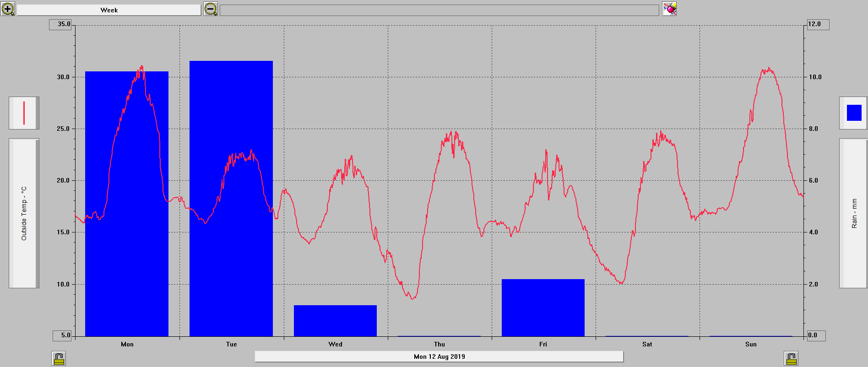Click the Friday rain bar in the chart
Viewport: 868px width, 367px height.
(x=543, y=308)
